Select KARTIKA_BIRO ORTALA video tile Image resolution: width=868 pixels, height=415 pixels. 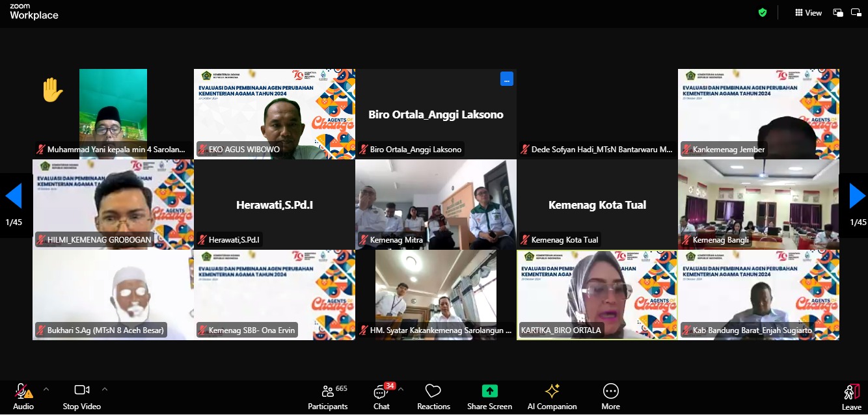point(597,295)
